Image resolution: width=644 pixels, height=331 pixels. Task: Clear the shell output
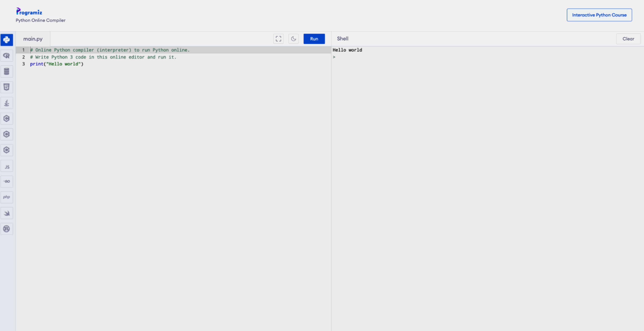click(x=628, y=39)
